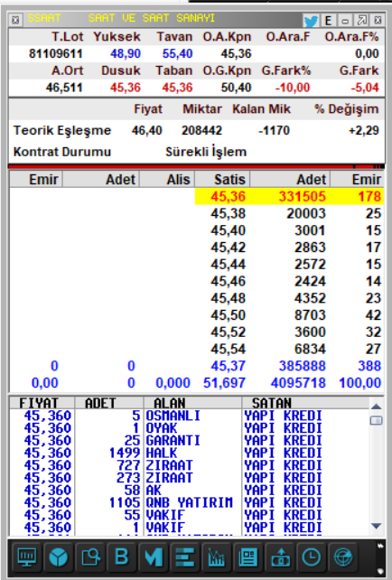Select ask price 45,46 row
The height and width of the screenshot is (580, 392).
pyautogui.click(x=289, y=281)
